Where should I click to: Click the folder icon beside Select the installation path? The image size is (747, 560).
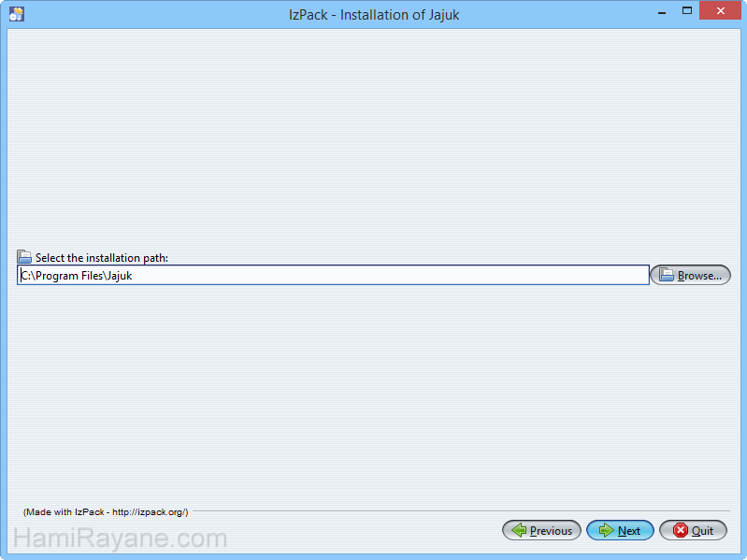[x=24, y=257]
